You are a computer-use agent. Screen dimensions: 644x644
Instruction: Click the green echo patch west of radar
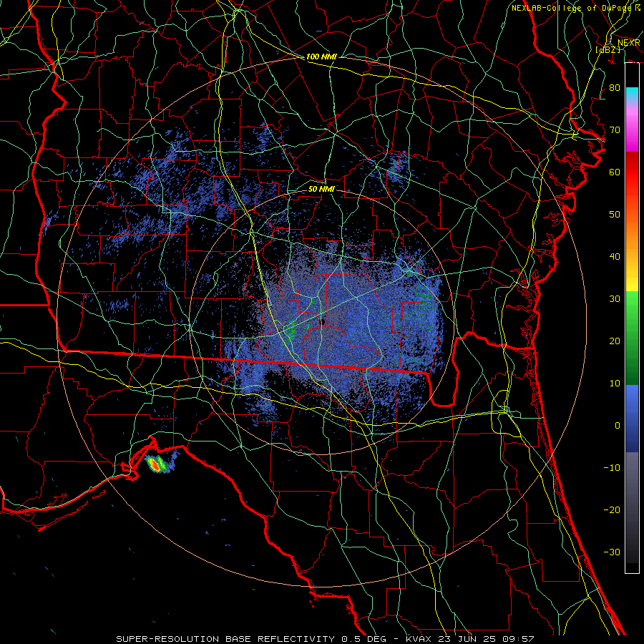tap(291, 331)
